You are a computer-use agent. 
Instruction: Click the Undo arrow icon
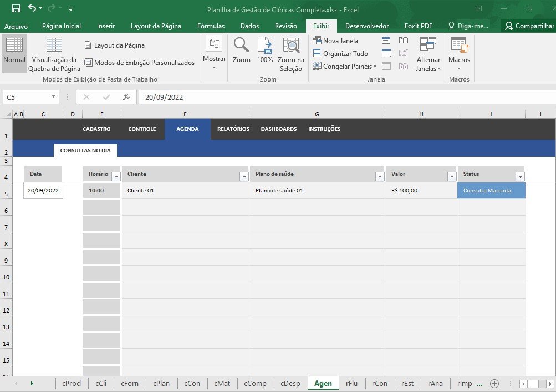click(x=32, y=8)
